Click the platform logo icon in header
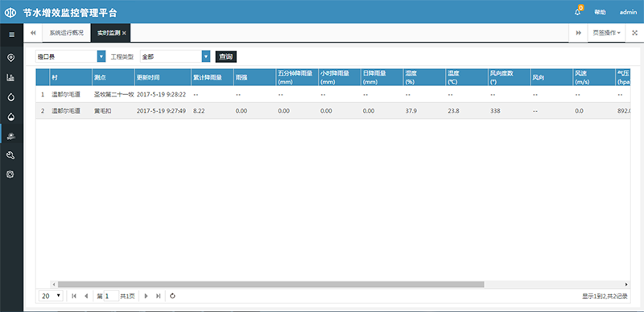The image size is (644, 312). pyautogui.click(x=10, y=12)
